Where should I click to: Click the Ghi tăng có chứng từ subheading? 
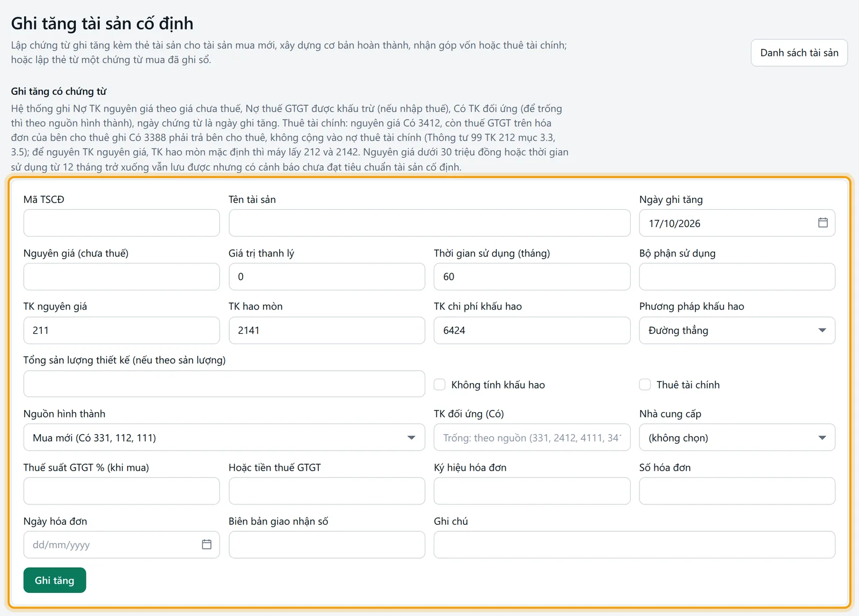click(x=59, y=91)
